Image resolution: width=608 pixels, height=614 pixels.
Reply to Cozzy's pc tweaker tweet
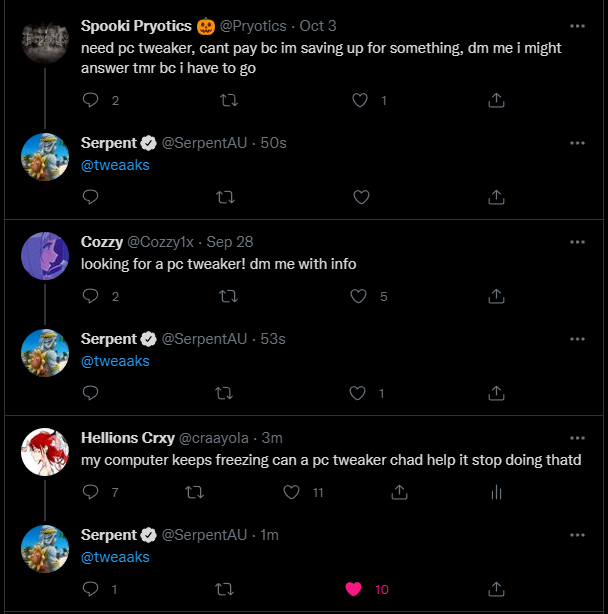[x=90, y=296]
